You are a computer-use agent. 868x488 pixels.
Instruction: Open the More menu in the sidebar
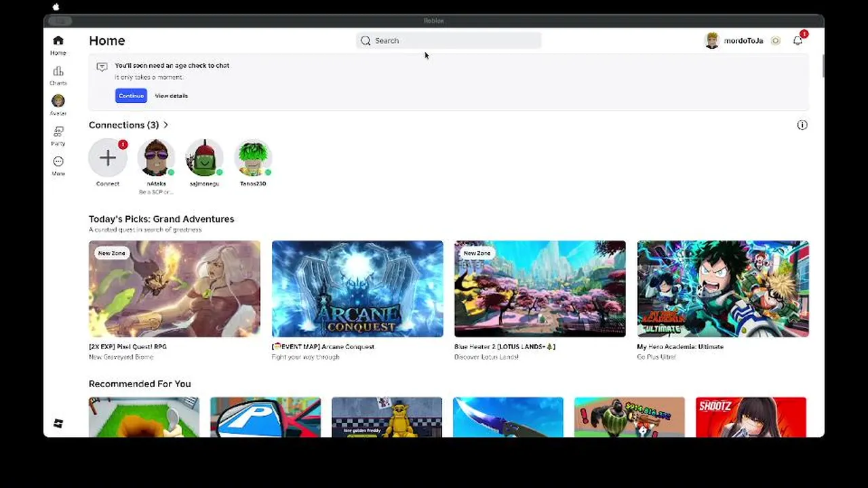click(x=58, y=165)
